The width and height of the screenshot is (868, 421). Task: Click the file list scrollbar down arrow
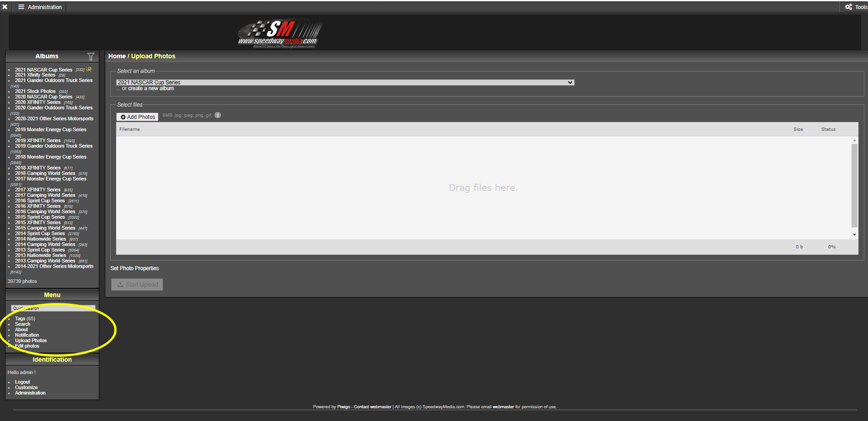click(x=854, y=235)
